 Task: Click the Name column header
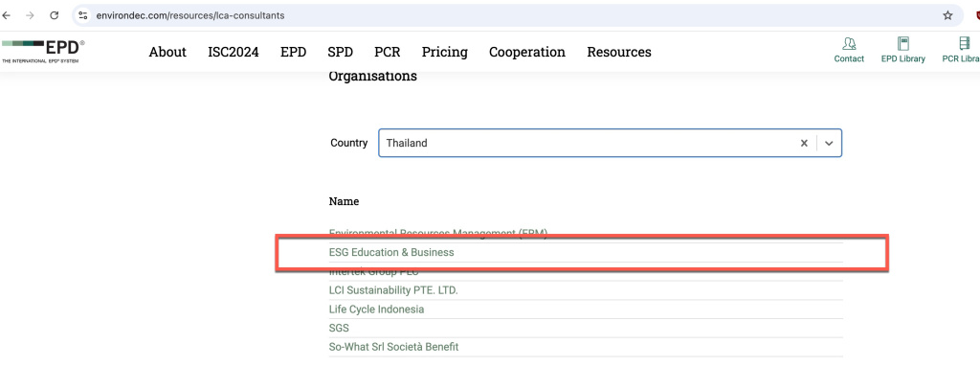pyautogui.click(x=344, y=201)
